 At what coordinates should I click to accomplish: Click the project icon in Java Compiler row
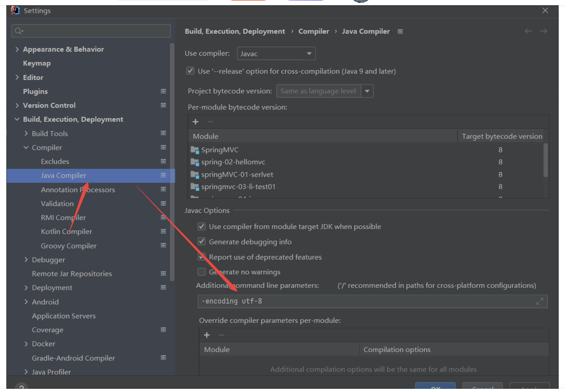pyautogui.click(x=163, y=175)
